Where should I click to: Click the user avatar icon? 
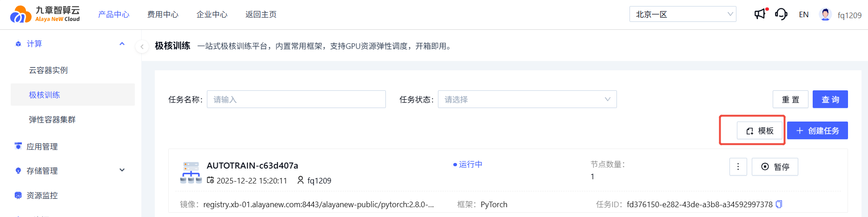coord(825,14)
